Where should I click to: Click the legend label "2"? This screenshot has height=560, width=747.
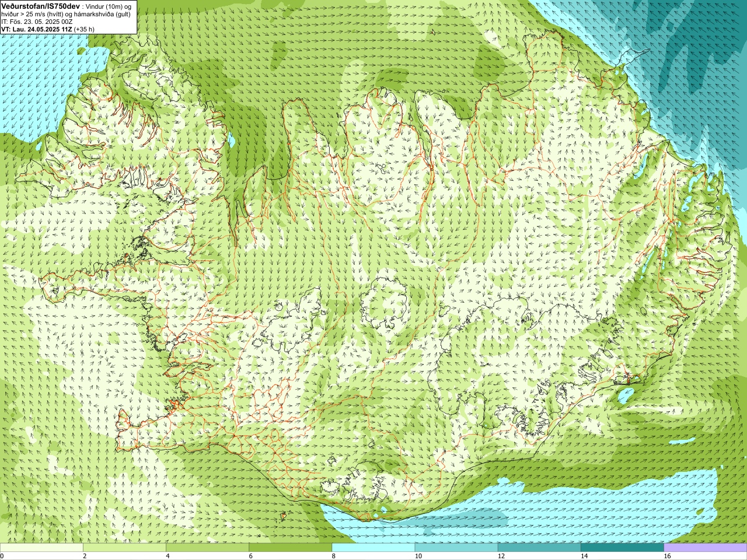[85, 556]
